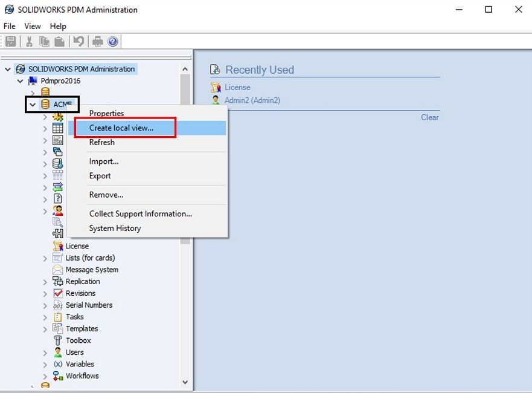Viewport: 532px width, 393px height.
Task: Click the Paste clipboard toolbar icon
Action: [x=60, y=41]
